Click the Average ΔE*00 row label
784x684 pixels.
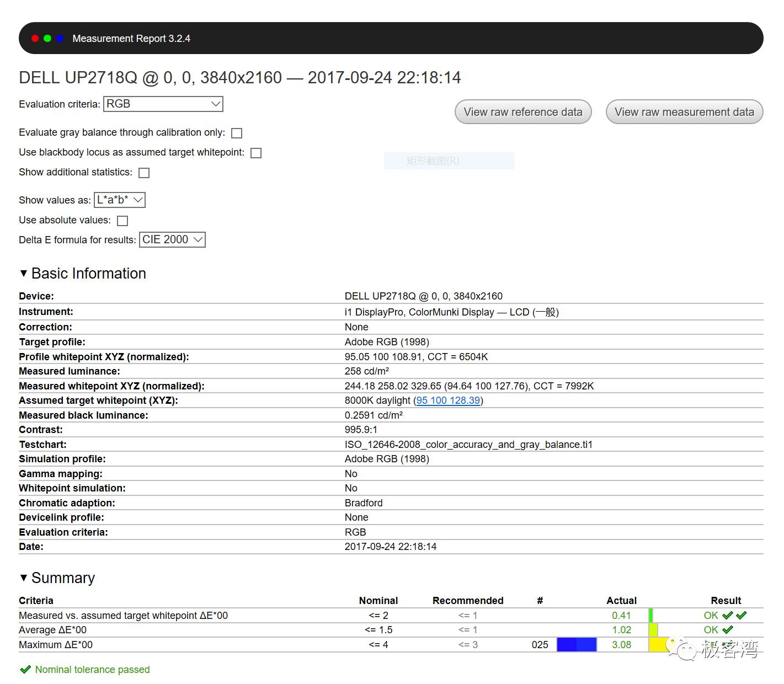coord(52,630)
